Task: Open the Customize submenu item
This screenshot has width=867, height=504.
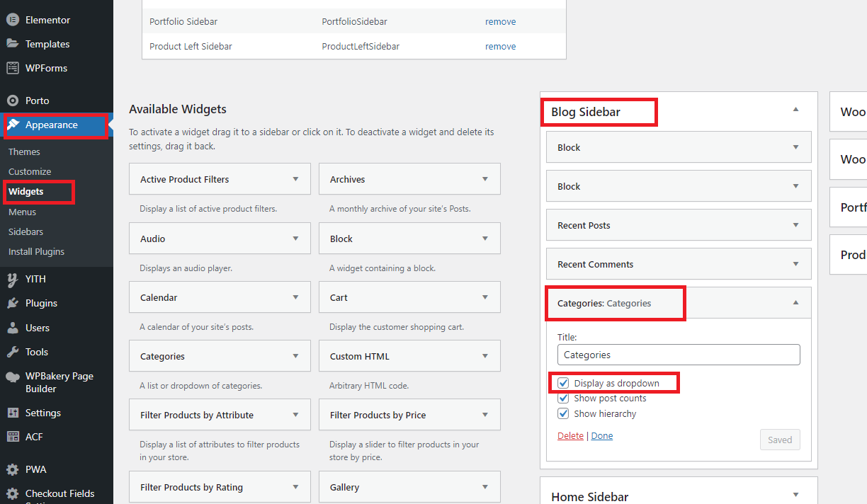Action: (30, 171)
